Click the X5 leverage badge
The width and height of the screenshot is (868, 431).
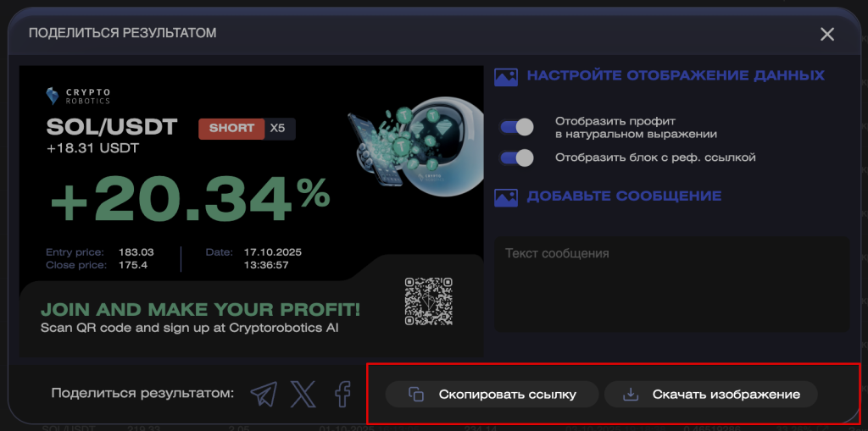click(278, 129)
